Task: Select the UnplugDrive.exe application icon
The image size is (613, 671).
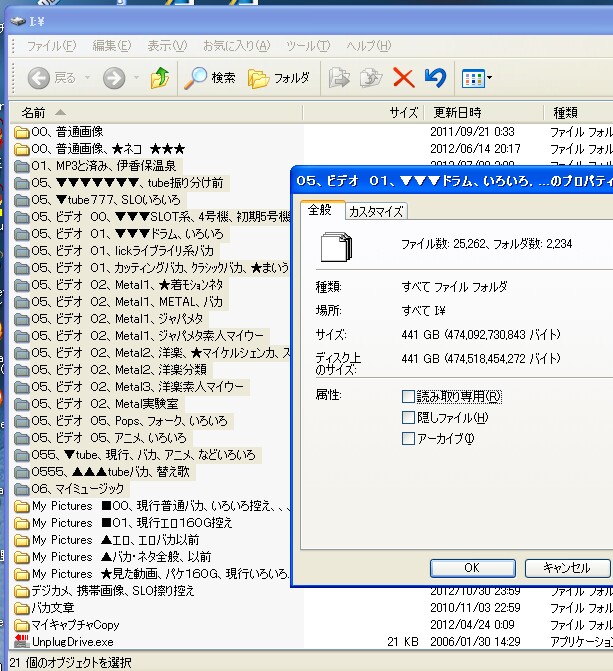Action: 21,641
